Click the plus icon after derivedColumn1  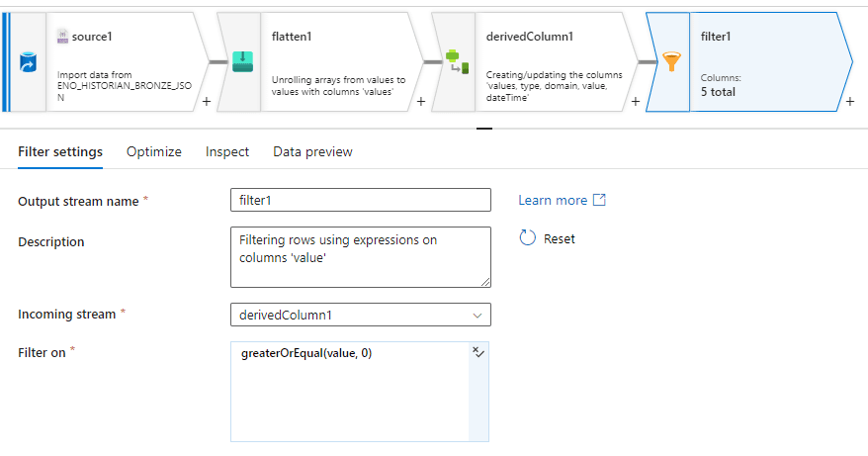coord(634,101)
